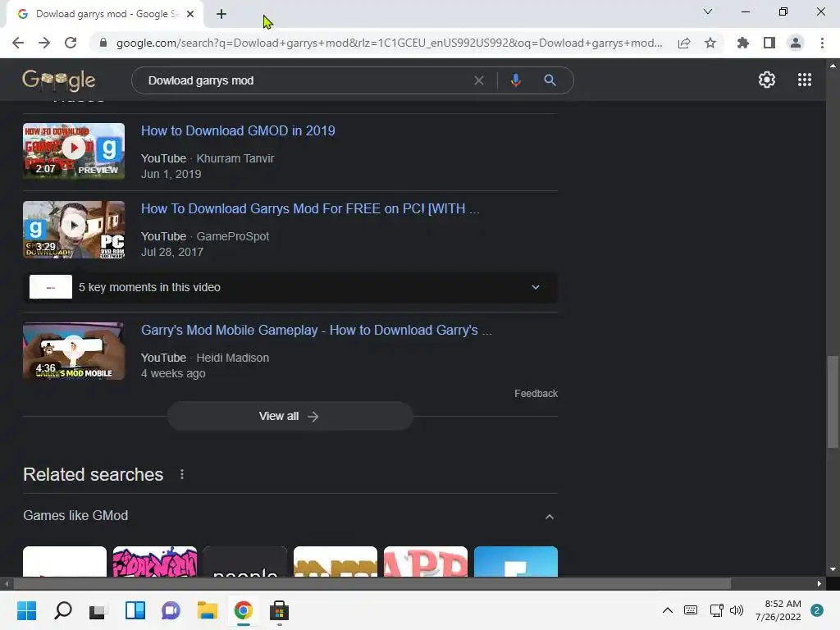Bookmark this page with the star icon
This screenshot has width=840, height=630.
pyautogui.click(x=710, y=43)
